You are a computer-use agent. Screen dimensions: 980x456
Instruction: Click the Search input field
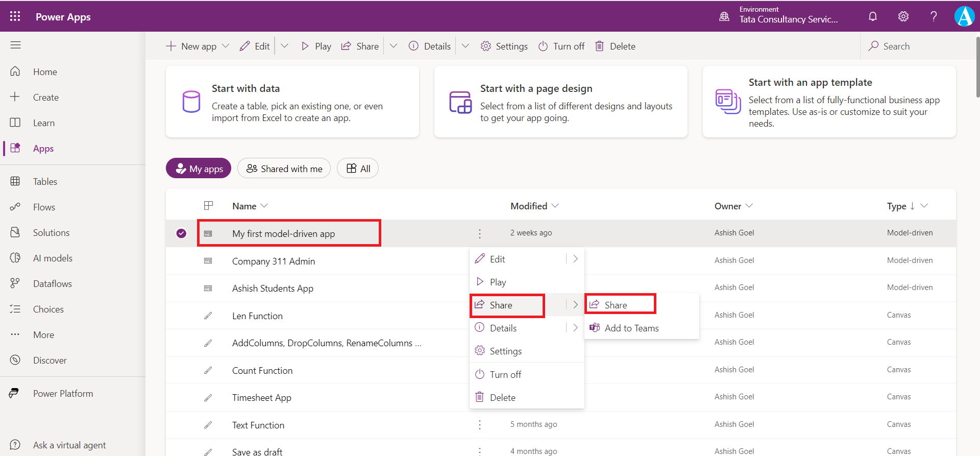click(x=914, y=46)
